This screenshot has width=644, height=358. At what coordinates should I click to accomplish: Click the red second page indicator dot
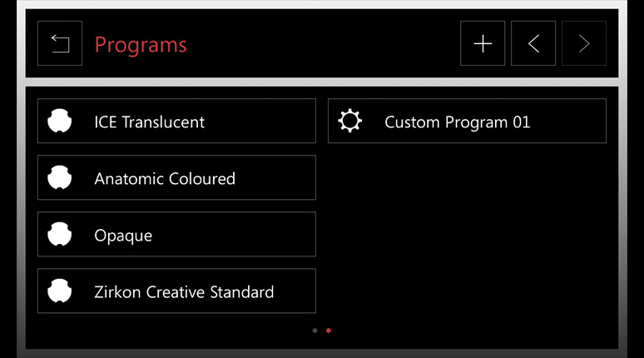click(329, 331)
